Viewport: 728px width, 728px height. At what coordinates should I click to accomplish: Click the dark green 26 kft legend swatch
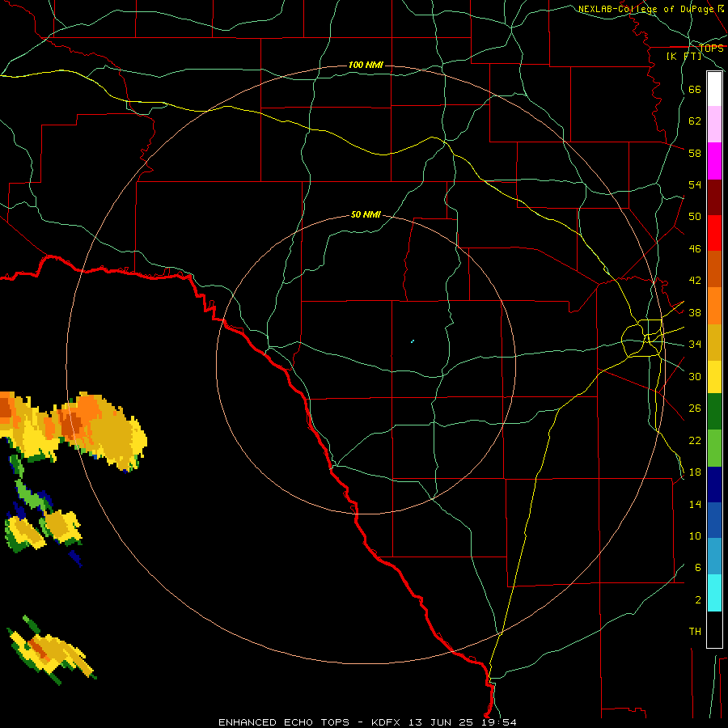tap(714, 411)
